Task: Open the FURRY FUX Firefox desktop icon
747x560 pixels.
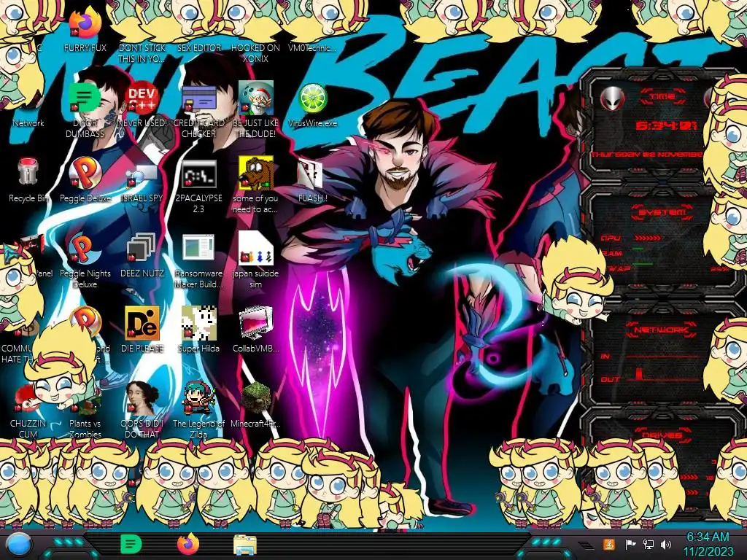Action: pos(85,23)
